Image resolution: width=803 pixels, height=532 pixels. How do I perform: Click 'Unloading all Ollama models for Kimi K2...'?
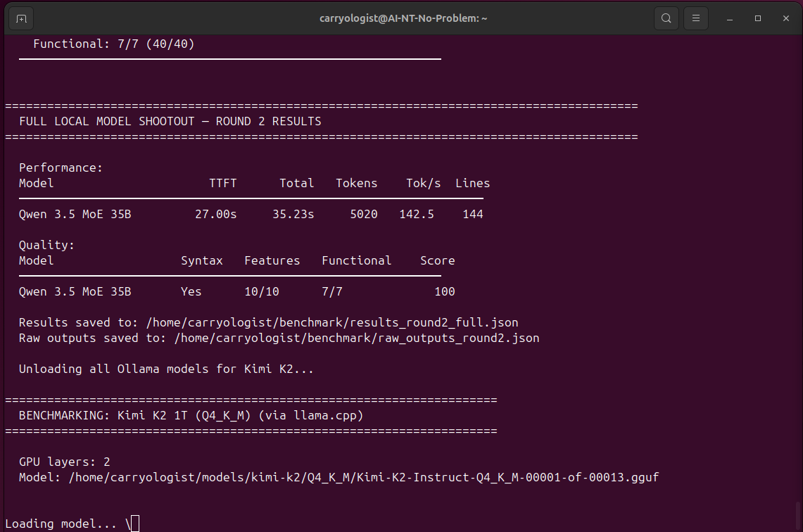point(166,369)
